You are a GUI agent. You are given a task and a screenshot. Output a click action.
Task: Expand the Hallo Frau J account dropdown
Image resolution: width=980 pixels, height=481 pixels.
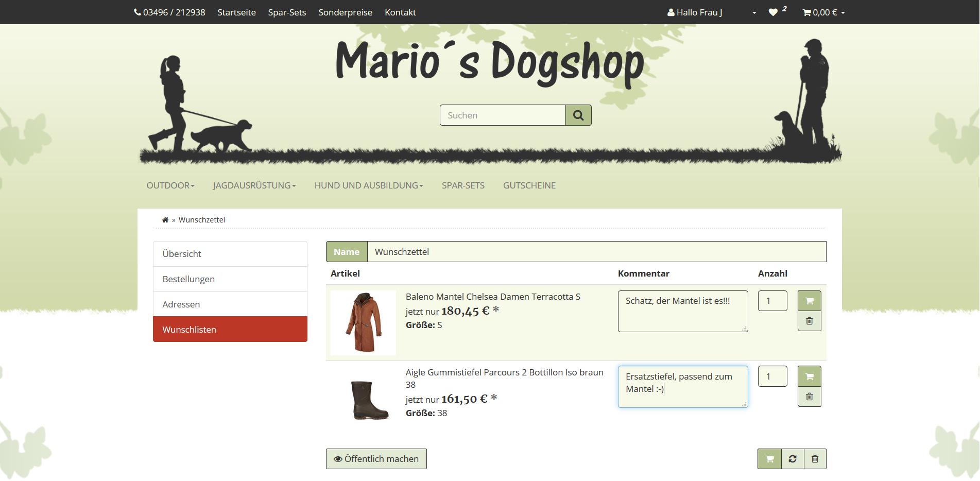[712, 12]
